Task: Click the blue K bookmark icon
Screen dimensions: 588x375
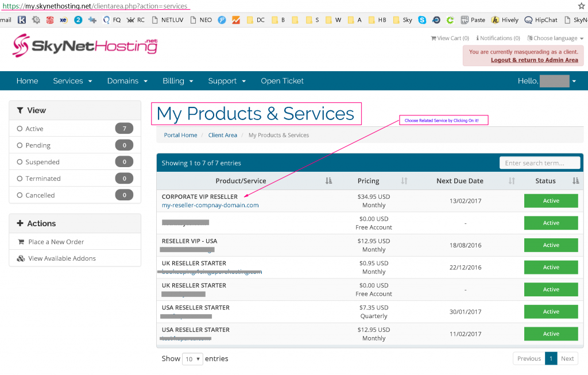Action: (22, 20)
